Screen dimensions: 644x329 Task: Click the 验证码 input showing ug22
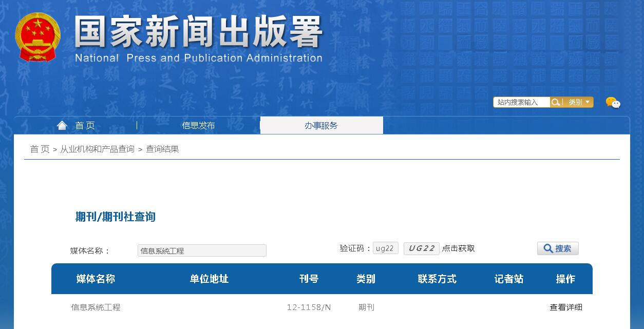pos(385,247)
